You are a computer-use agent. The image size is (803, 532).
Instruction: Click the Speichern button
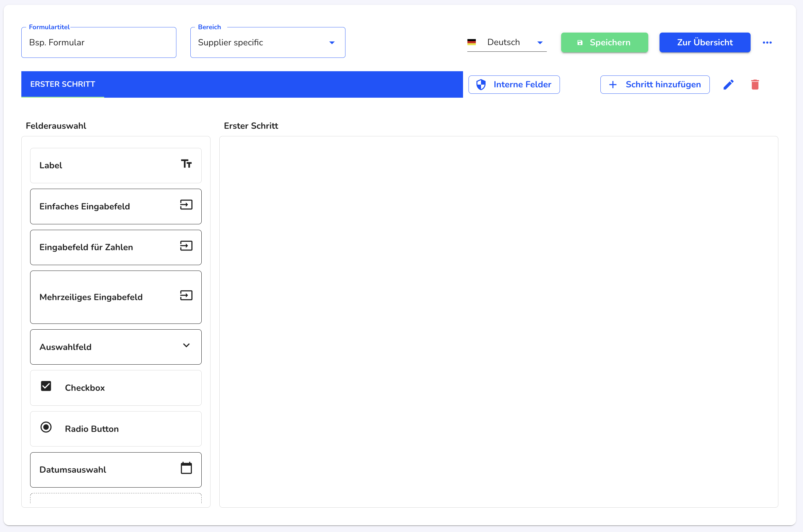click(x=604, y=42)
